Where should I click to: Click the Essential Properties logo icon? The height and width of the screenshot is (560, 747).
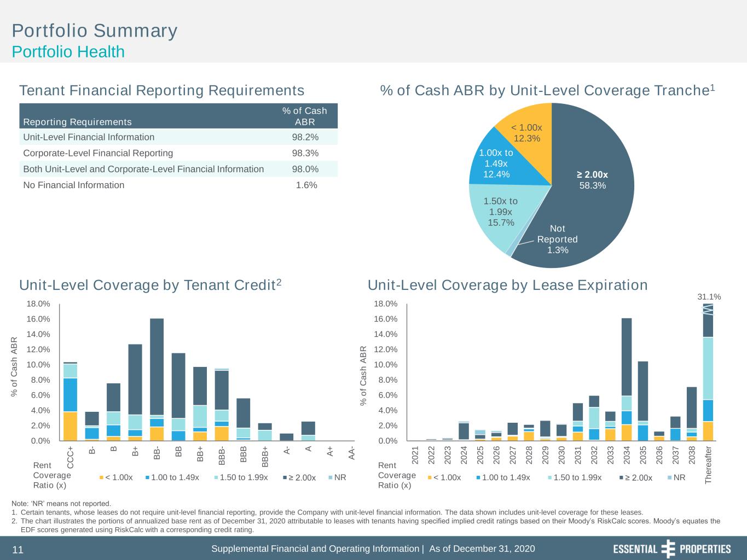[x=668, y=549]
